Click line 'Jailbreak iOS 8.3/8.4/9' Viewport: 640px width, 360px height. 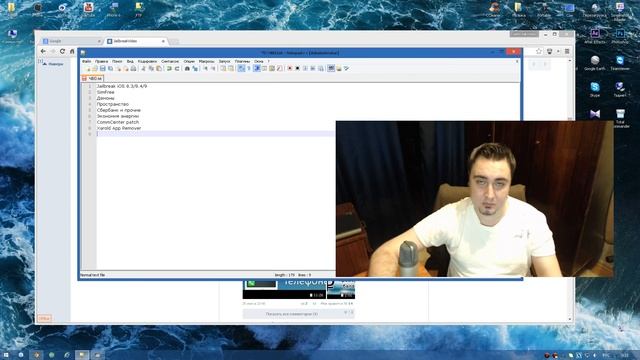122,86
